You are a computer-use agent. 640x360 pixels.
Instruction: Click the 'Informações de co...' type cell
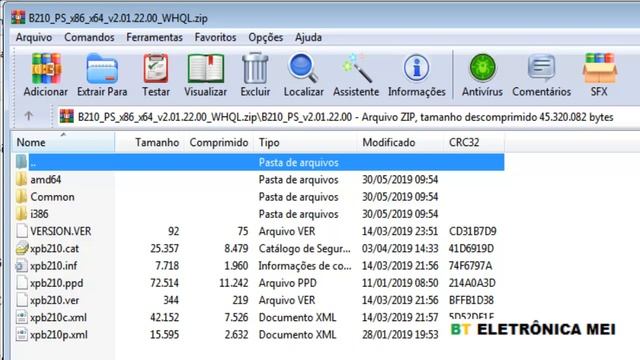point(305,266)
